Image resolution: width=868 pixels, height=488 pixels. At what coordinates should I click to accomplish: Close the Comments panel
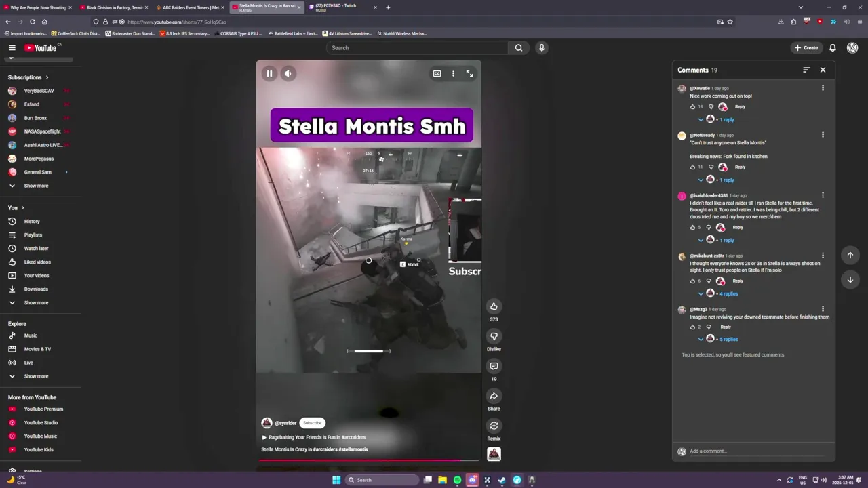823,70
